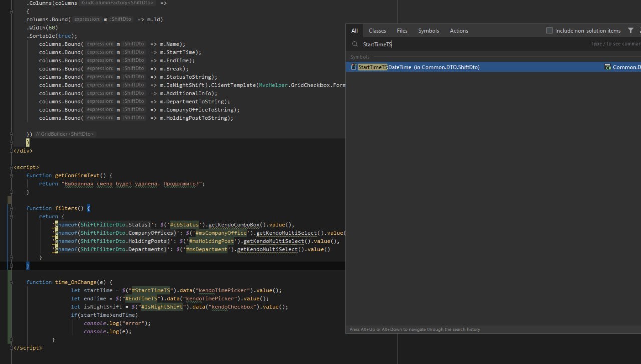Click the '#msHoldingPost' selector string
Viewport: 641px width, 364px height.
pyautogui.click(x=211, y=241)
